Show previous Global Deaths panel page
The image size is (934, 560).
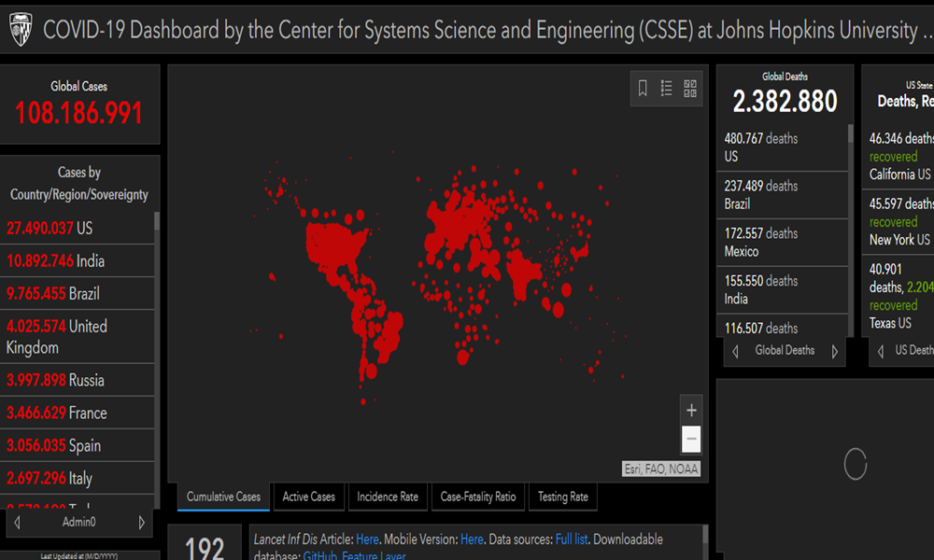(x=735, y=351)
